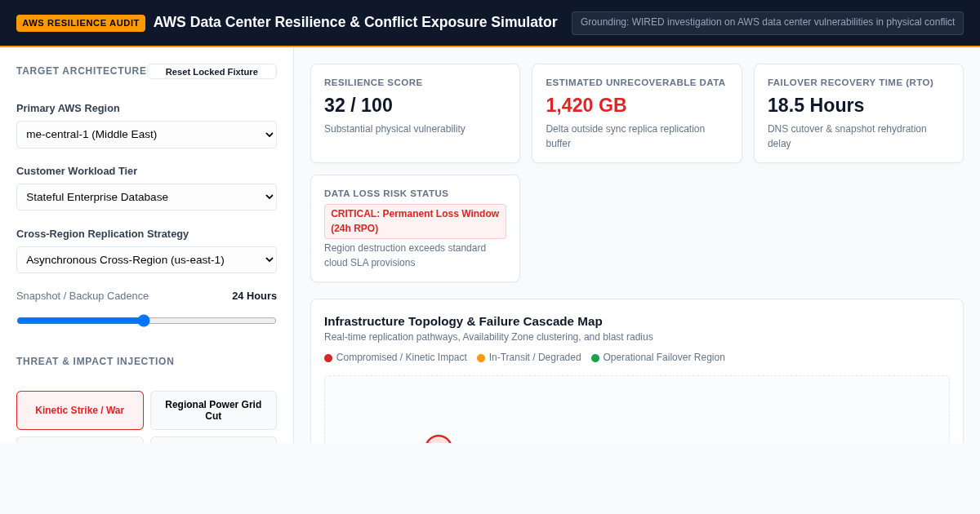Click the 24 Hours cadence value
This screenshot has width=980, height=514.
coord(254,295)
